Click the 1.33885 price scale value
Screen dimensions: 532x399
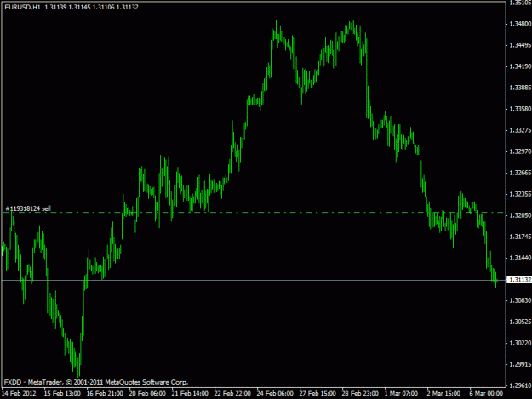pyautogui.click(x=520, y=88)
